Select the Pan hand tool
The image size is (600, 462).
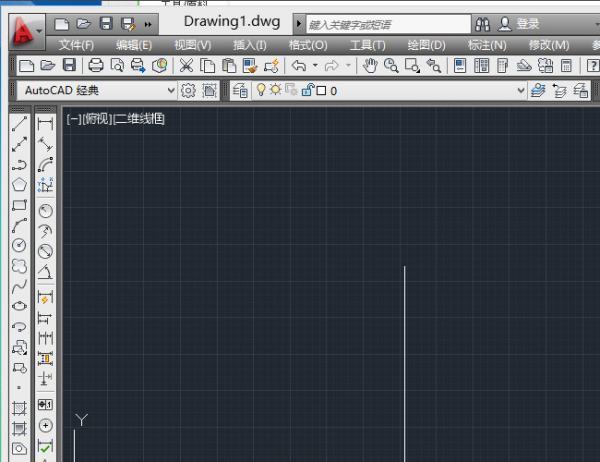point(370,65)
